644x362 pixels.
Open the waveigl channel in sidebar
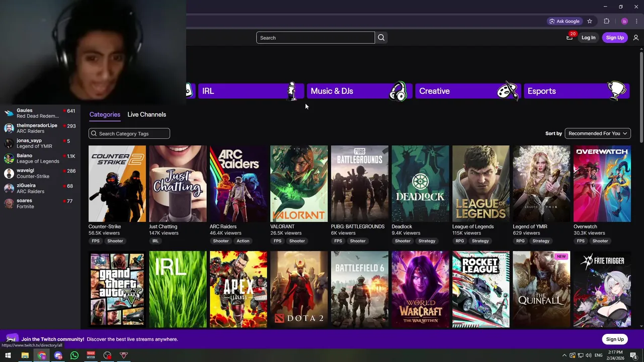(x=40, y=173)
